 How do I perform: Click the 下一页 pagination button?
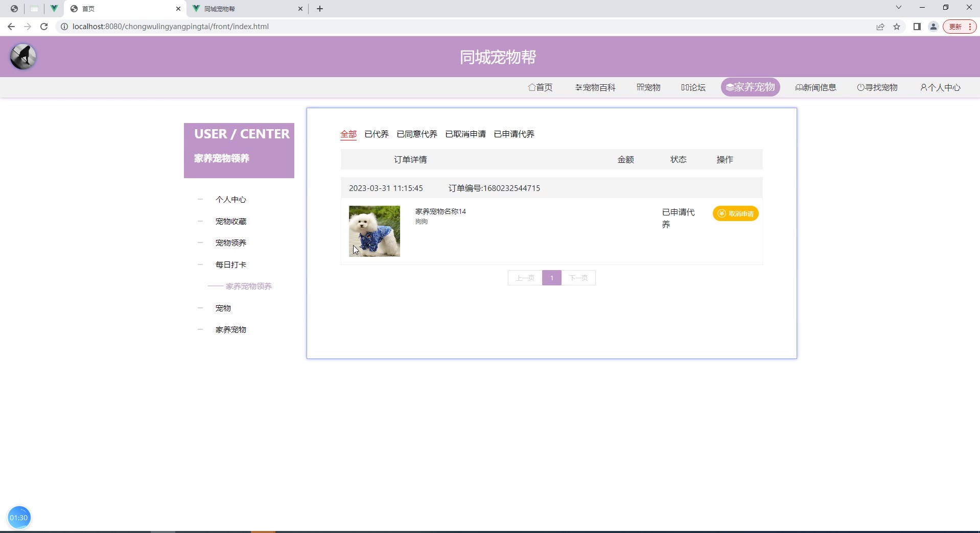(x=578, y=278)
